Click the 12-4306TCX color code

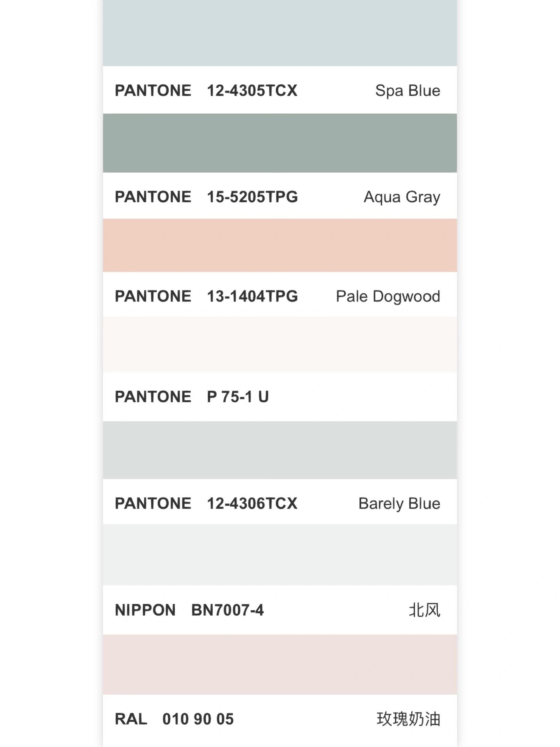point(252,503)
